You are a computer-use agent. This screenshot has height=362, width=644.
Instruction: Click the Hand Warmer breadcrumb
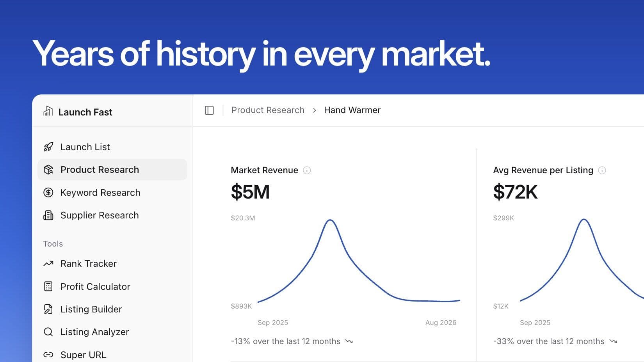coord(352,110)
